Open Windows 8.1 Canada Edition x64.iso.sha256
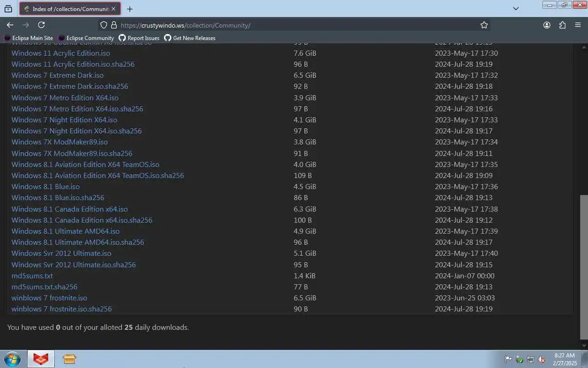The height and width of the screenshot is (368, 588). 82,220
